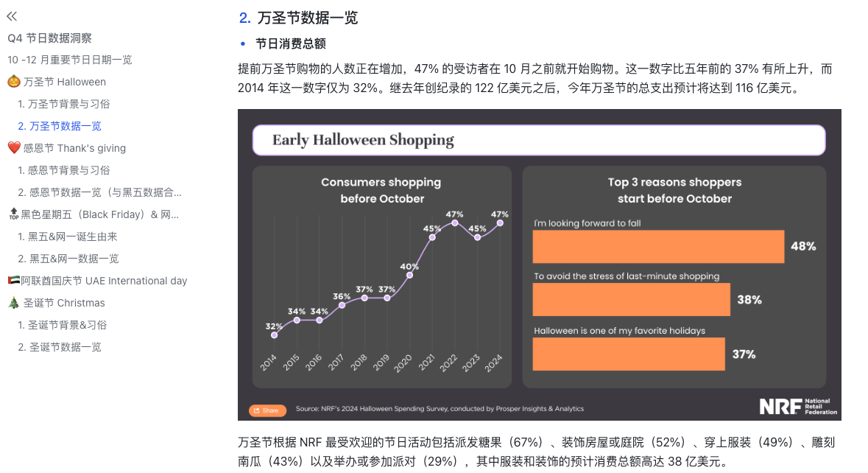Click the Christmas tree icon beside 圣诞节 Christmas
Screen dimensions: 868x473
tap(14, 302)
